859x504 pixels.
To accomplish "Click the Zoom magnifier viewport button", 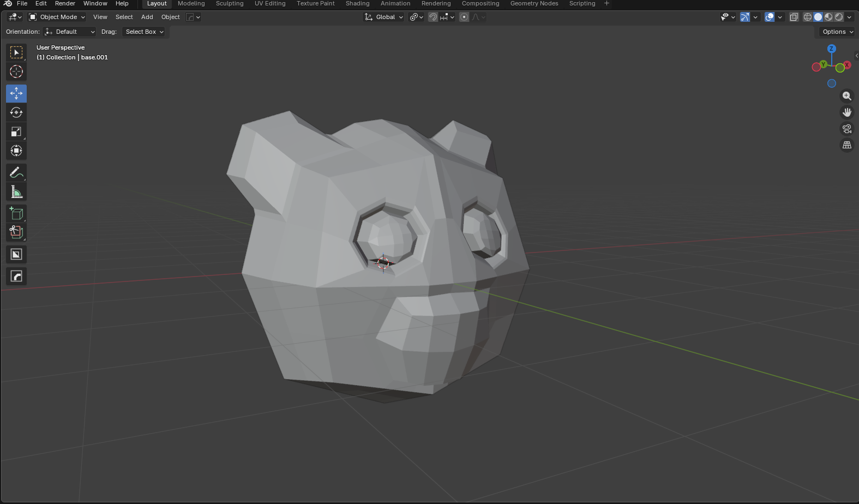I will (x=847, y=96).
